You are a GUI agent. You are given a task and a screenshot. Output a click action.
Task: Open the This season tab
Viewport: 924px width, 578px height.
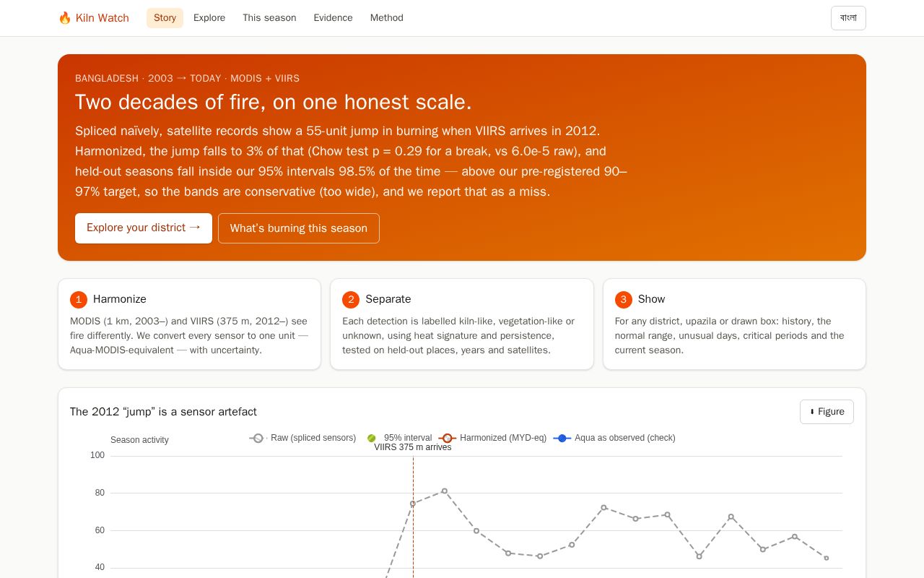point(269,18)
